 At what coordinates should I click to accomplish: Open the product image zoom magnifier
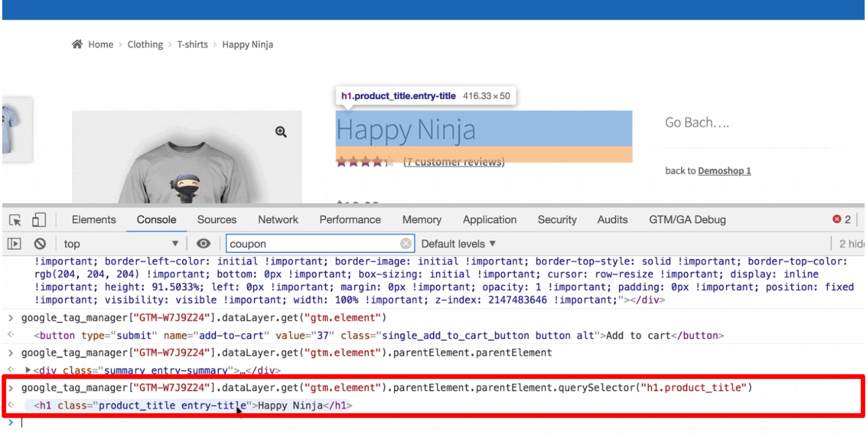(281, 131)
